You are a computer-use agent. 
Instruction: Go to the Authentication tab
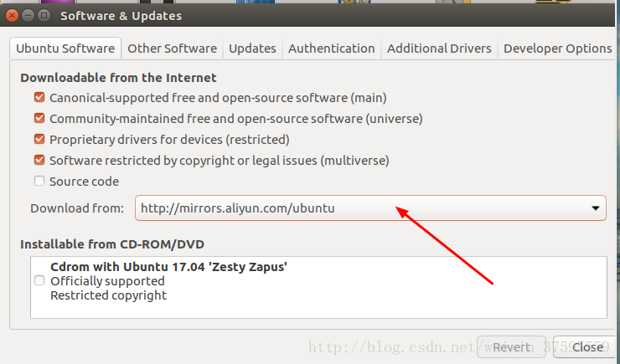[331, 49]
